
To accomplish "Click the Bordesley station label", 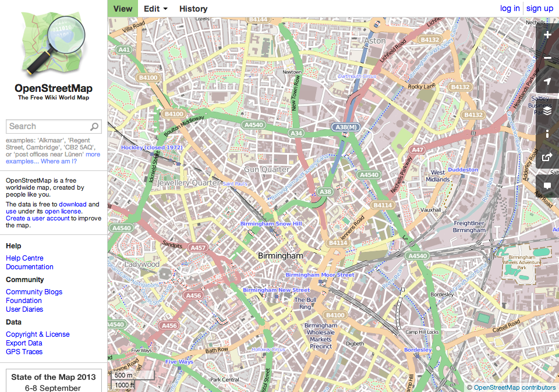I will click(x=418, y=350).
